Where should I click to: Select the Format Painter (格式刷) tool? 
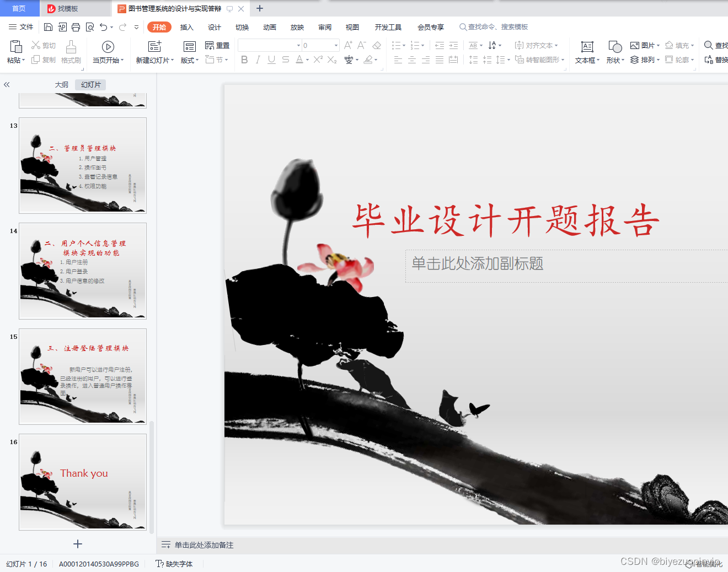tap(71, 52)
